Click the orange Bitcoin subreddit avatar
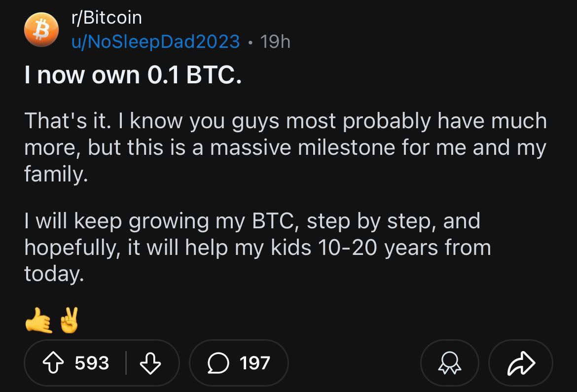This screenshot has width=577, height=392. point(41,30)
